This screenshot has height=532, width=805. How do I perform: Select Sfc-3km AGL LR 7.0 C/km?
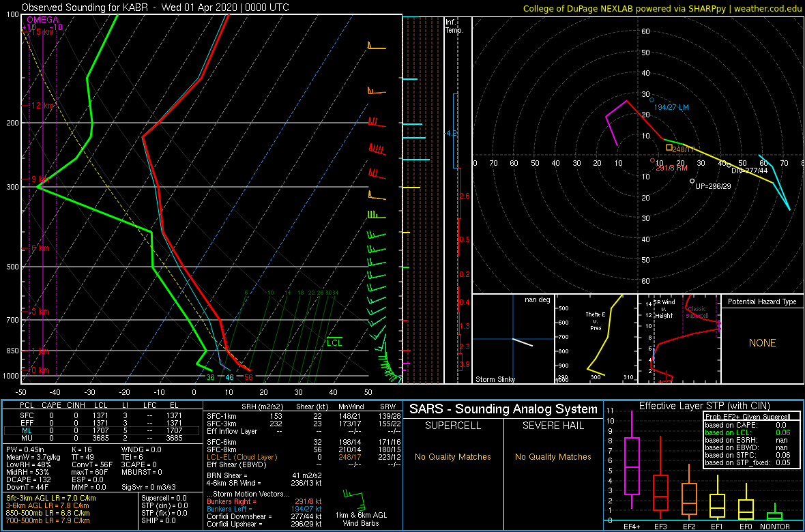(51, 499)
